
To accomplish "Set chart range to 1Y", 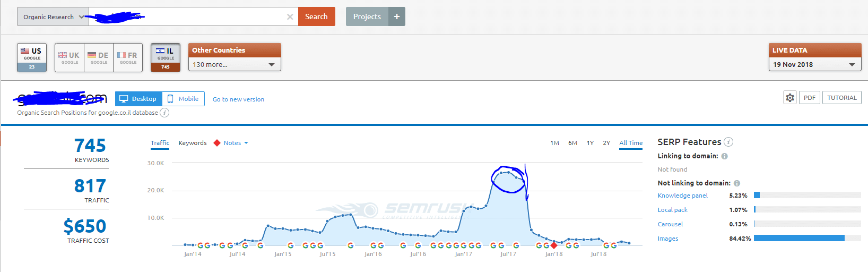I will [590, 143].
